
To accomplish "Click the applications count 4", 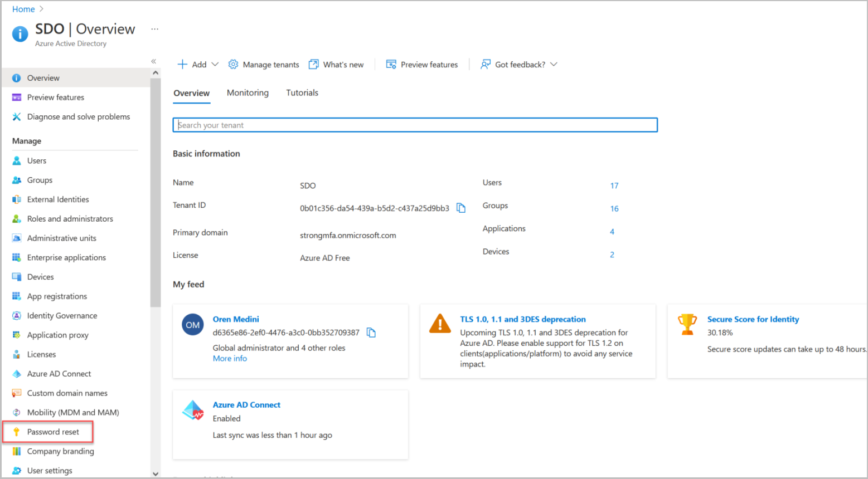I will pos(612,232).
